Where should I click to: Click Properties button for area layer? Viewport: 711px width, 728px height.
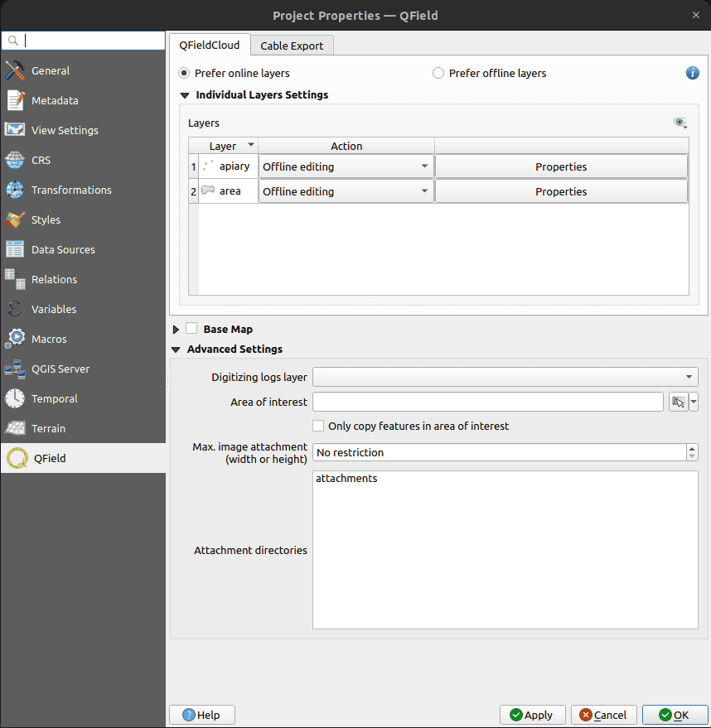[x=561, y=191]
